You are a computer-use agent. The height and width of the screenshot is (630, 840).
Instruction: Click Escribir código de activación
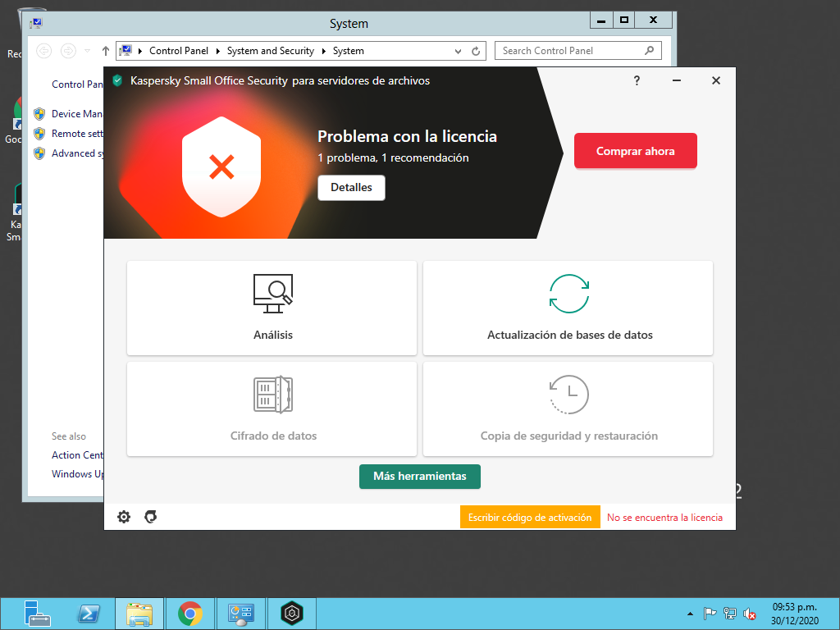[530, 518]
